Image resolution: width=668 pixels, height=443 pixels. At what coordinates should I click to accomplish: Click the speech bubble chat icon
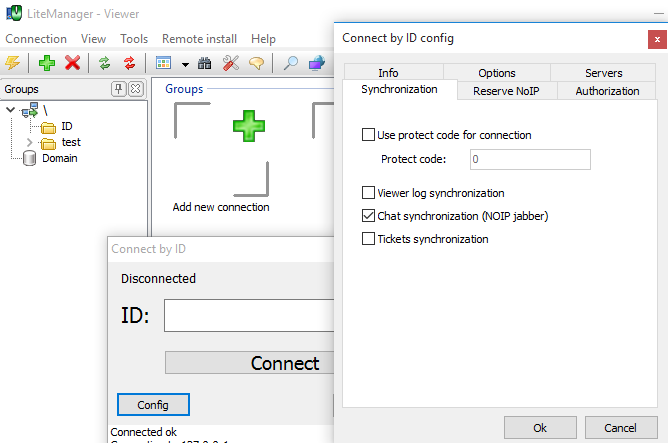tap(256, 63)
